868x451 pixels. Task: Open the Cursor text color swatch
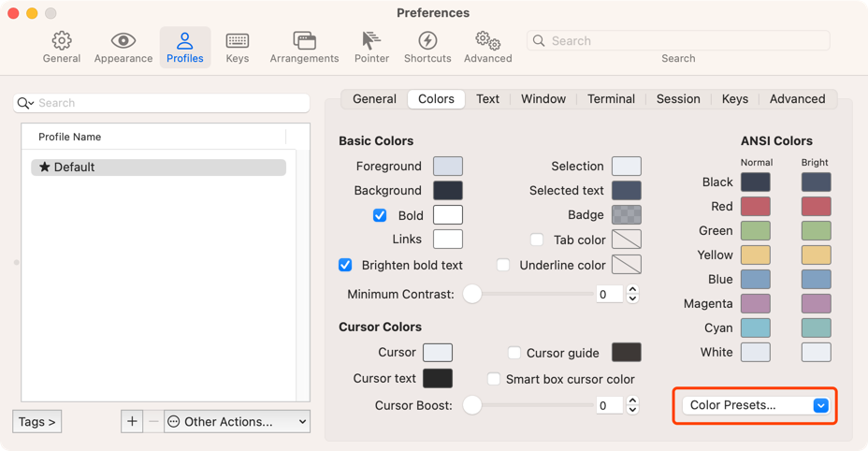click(x=438, y=378)
